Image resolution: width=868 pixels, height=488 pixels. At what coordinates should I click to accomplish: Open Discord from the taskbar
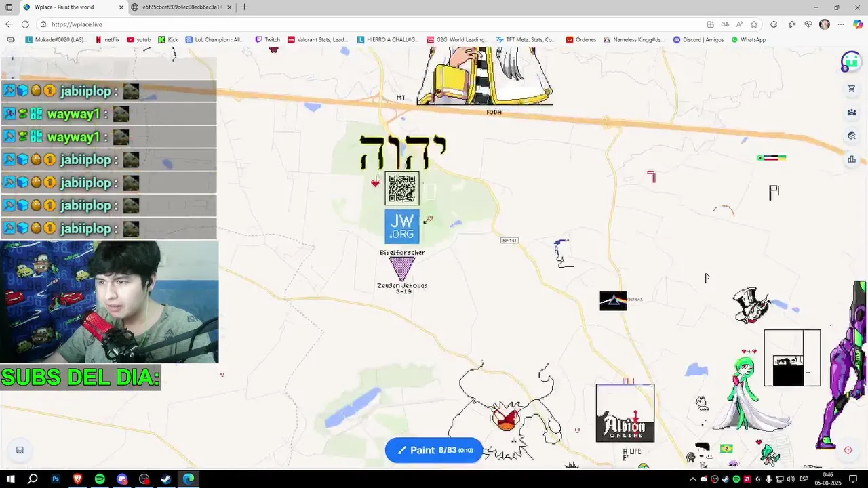point(122,479)
